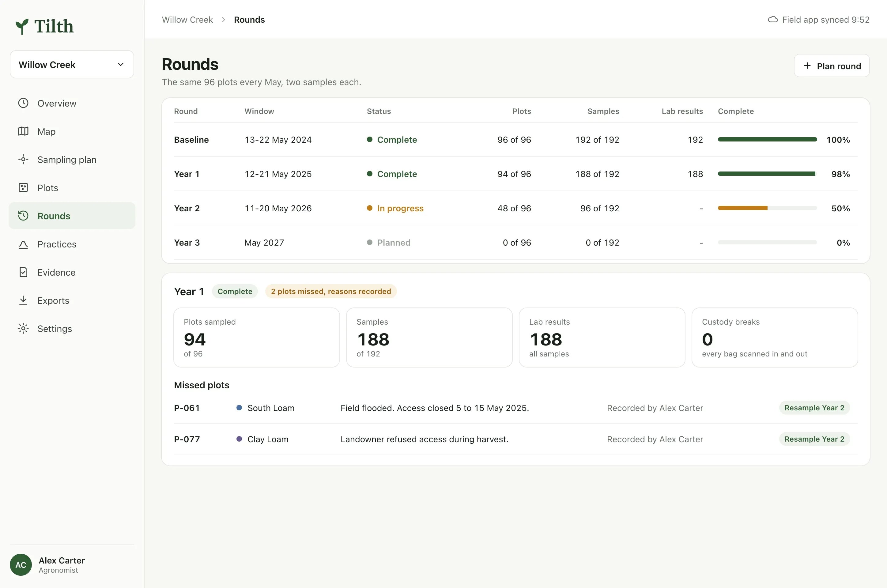The width and height of the screenshot is (887, 588).
Task: Click plot ID P-077
Action: pos(187,439)
